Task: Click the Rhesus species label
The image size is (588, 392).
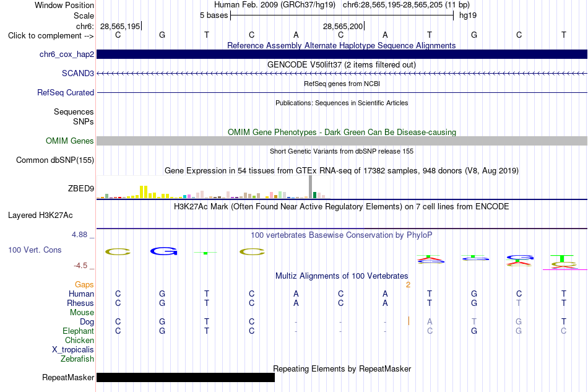Action: [x=80, y=303]
